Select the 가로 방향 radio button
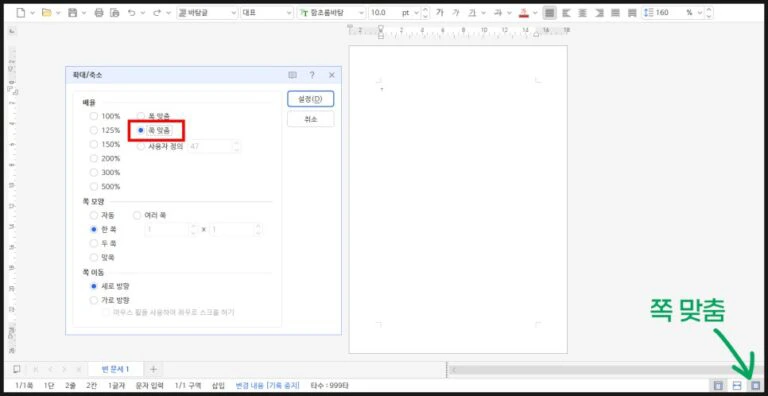Viewport: 768px width, 396px height. 94,300
